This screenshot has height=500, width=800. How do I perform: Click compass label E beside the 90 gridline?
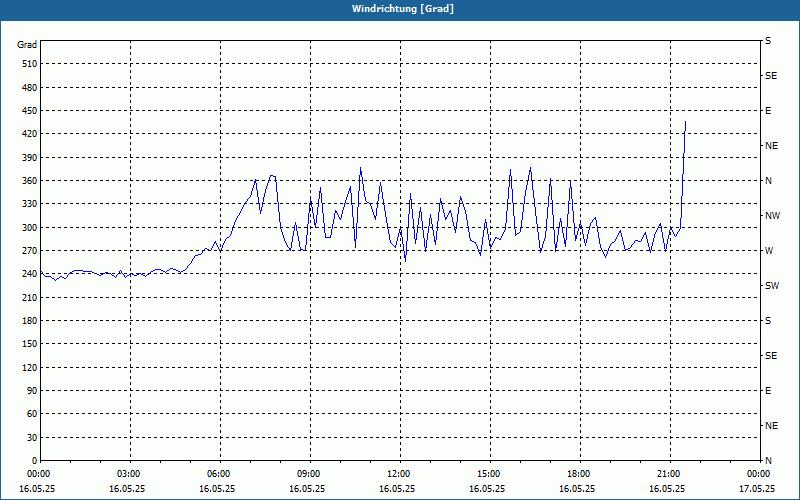[768, 391]
